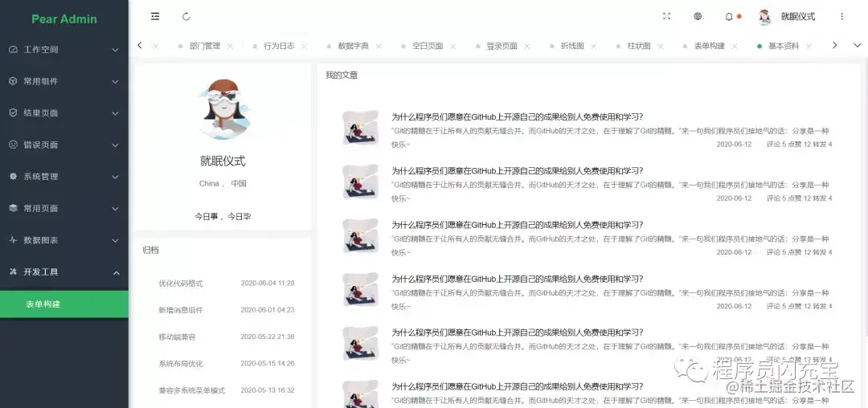Close the 空白页面 tab
The image size is (868, 408).
452,47
